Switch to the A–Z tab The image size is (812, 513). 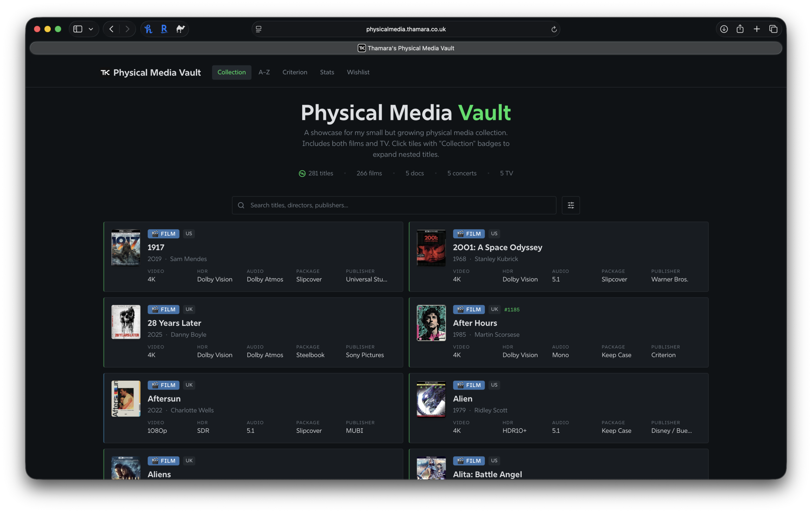[264, 72]
